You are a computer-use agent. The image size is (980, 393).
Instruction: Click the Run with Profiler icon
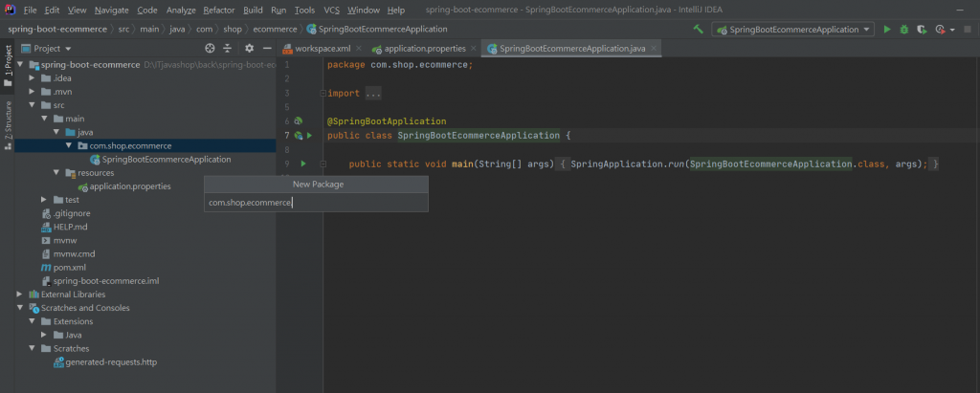pyautogui.click(x=940, y=30)
